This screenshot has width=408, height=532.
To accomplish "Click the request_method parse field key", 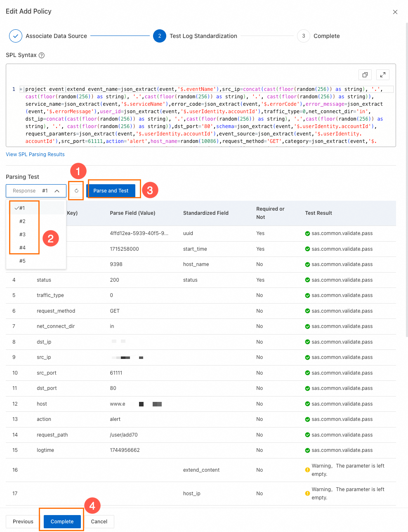I will pyautogui.click(x=56, y=311).
